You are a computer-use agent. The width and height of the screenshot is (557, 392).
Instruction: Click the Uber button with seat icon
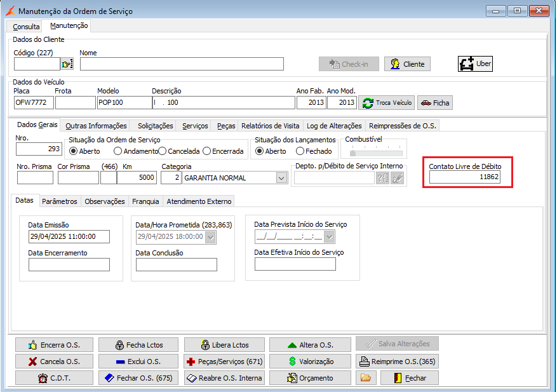(475, 64)
